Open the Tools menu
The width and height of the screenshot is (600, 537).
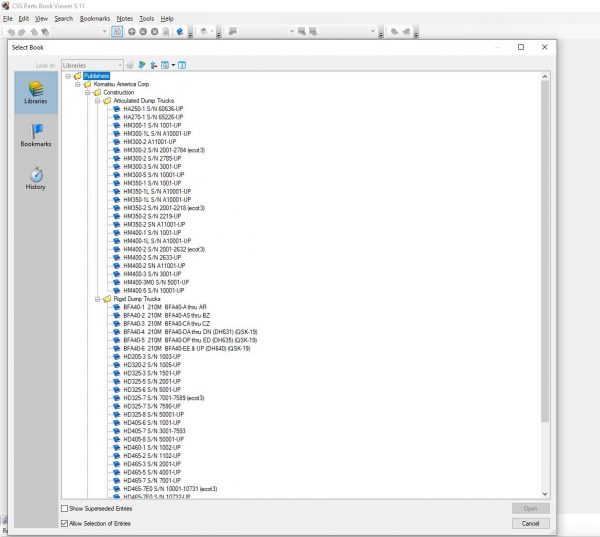pyautogui.click(x=147, y=18)
